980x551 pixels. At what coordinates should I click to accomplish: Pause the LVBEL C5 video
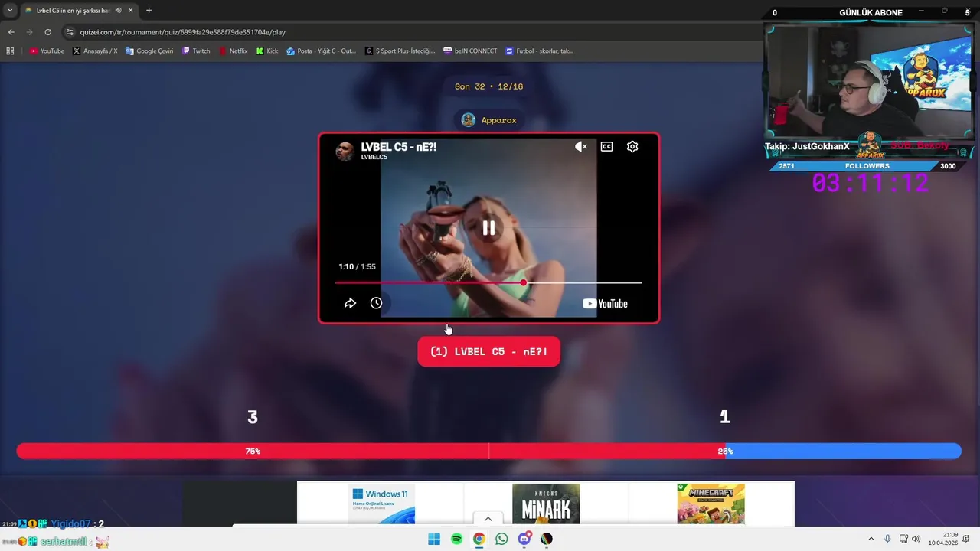pyautogui.click(x=488, y=228)
